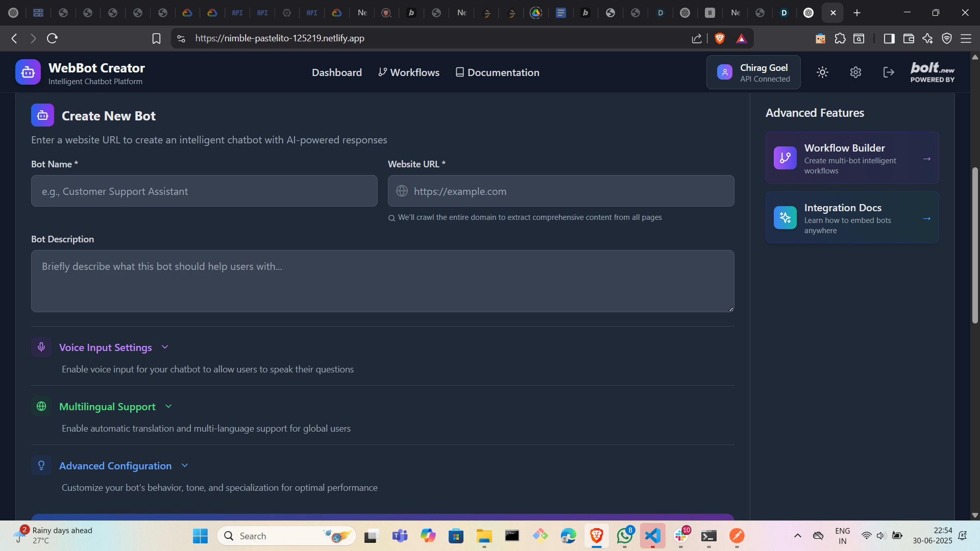This screenshot has height=551, width=980.
Task: Open Visual Studio Code from the taskbar
Action: tap(652, 536)
